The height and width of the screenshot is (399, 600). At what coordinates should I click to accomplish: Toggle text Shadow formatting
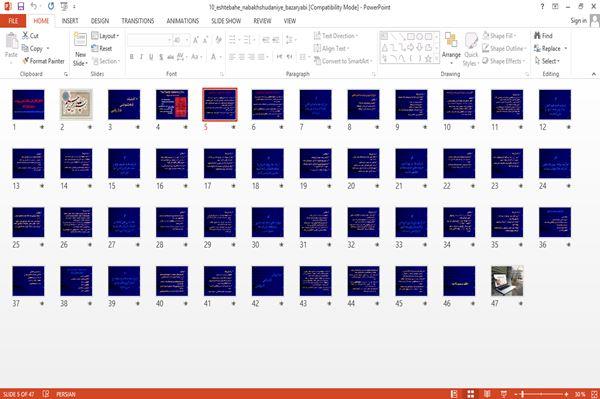[161, 57]
